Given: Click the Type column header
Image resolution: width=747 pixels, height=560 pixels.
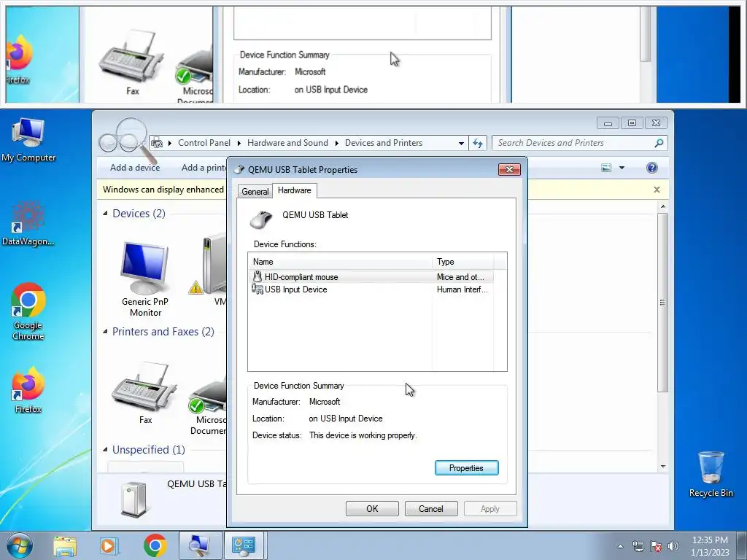Looking at the screenshot, I should click(x=463, y=262).
